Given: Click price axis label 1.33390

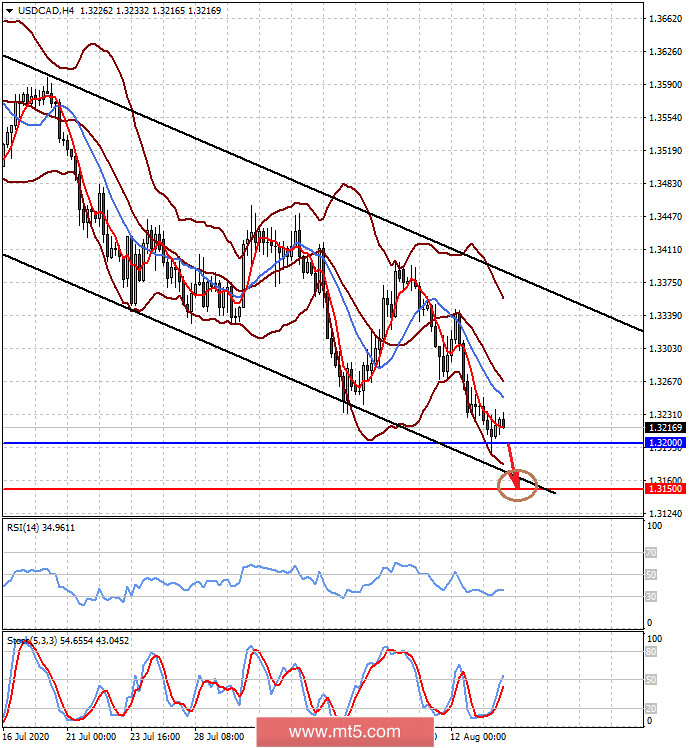Looking at the screenshot, I should 666,315.
